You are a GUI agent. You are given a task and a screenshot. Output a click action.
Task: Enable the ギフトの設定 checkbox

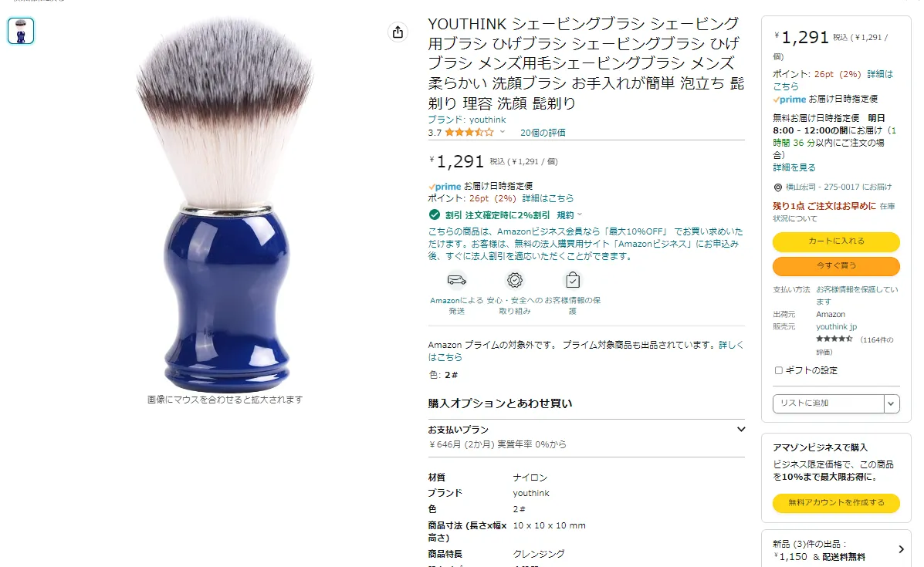point(778,370)
